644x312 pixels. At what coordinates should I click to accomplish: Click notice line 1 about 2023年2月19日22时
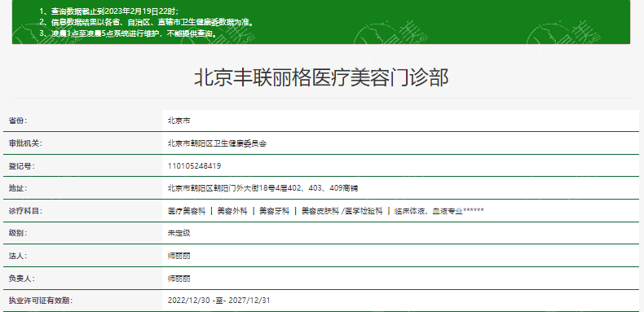(x=109, y=11)
